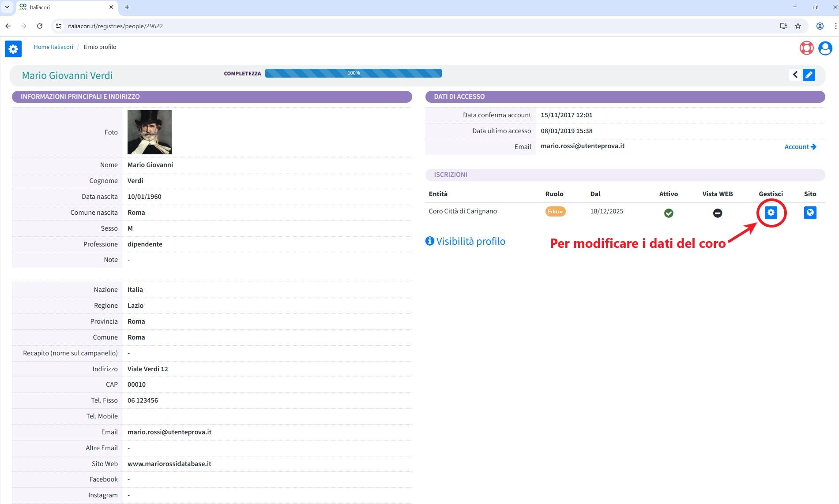839x504 pixels.
Task: Toggle the Attivo green check status
Action: coord(668,213)
